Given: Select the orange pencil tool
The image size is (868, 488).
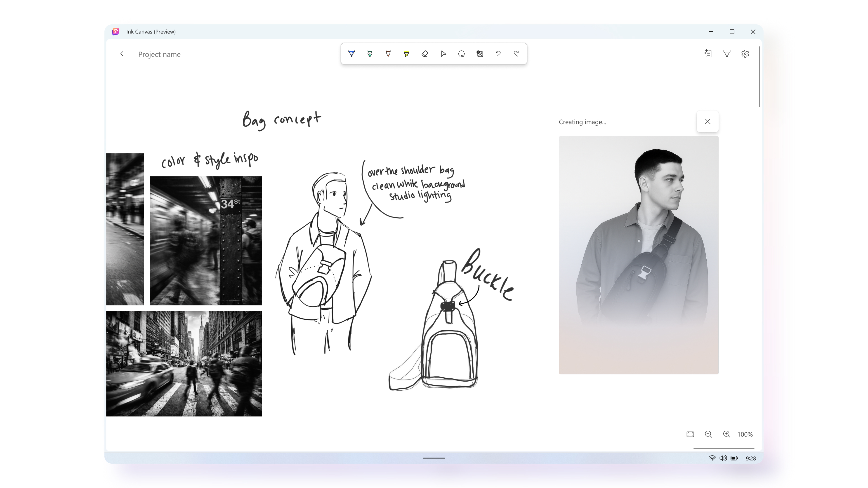Looking at the screenshot, I should [388, 54].
